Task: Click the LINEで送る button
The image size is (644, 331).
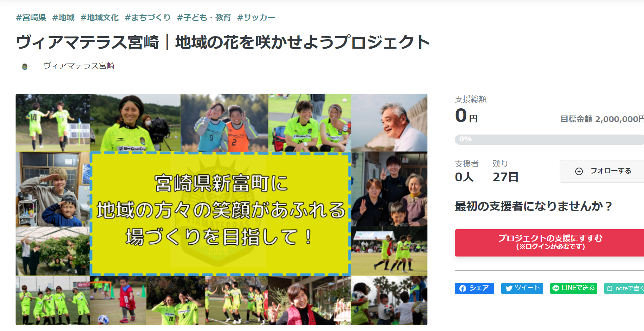Action: point(574,288)
